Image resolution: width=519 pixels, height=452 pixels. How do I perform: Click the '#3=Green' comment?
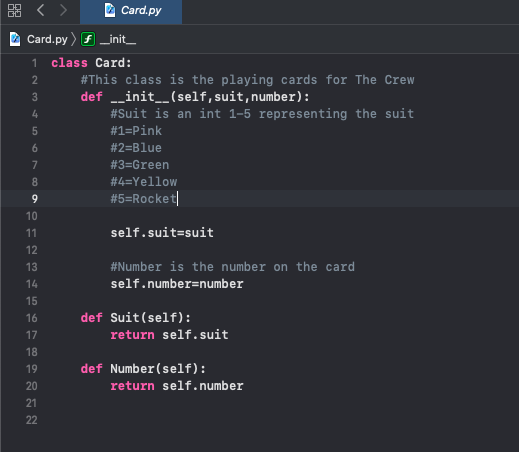[x=140, y=165]
